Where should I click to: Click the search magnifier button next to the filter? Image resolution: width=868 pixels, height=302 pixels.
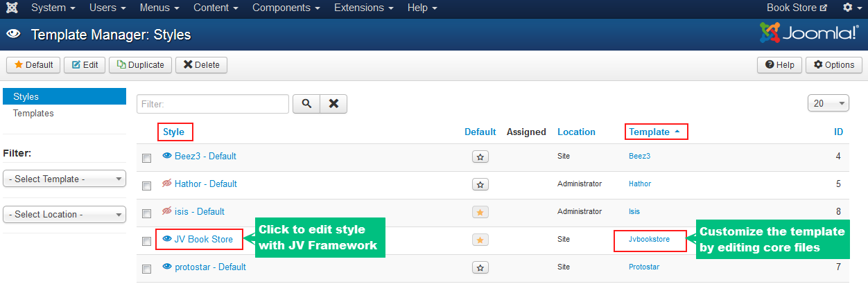click(x=306, y=103)
